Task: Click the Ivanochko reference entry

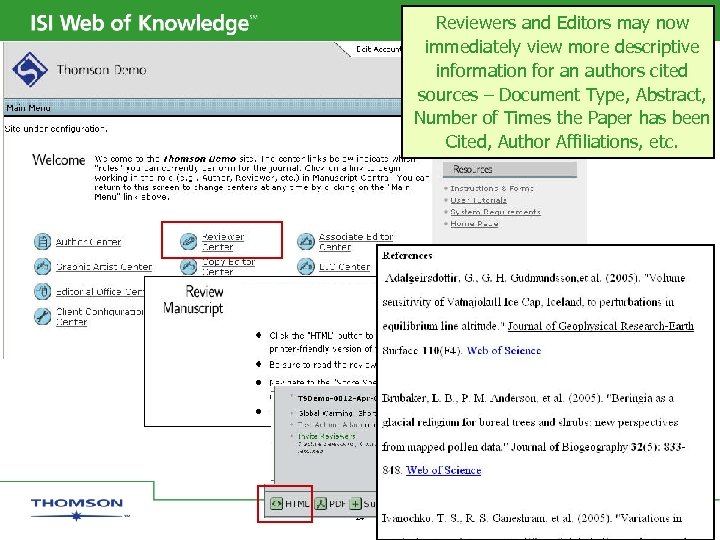Action: pyautogui.click(x=532, y=518)
